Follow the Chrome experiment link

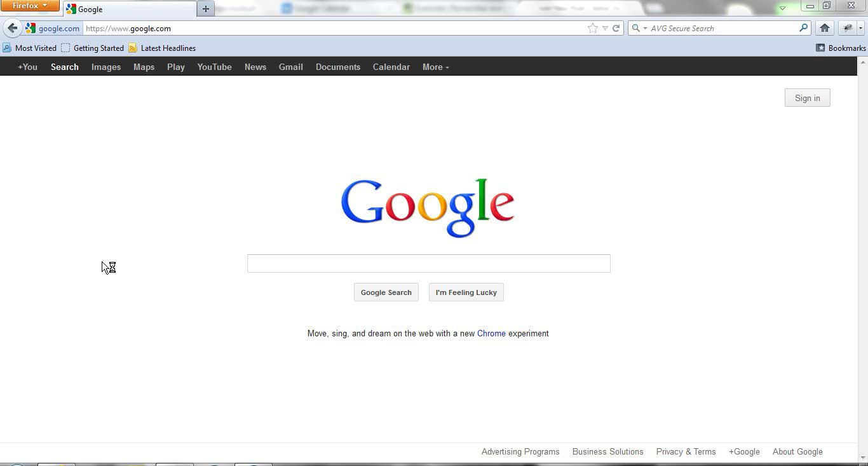tap(491, 333)
